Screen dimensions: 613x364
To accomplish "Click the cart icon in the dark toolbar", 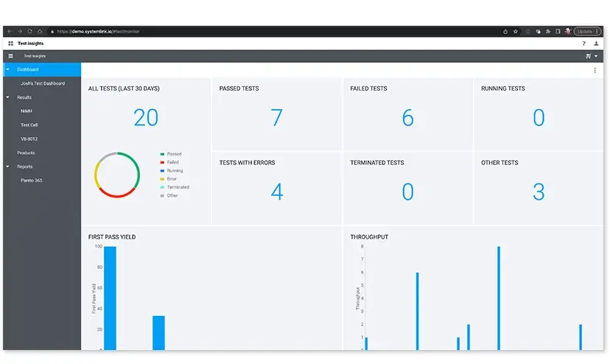I will [588, 56].
